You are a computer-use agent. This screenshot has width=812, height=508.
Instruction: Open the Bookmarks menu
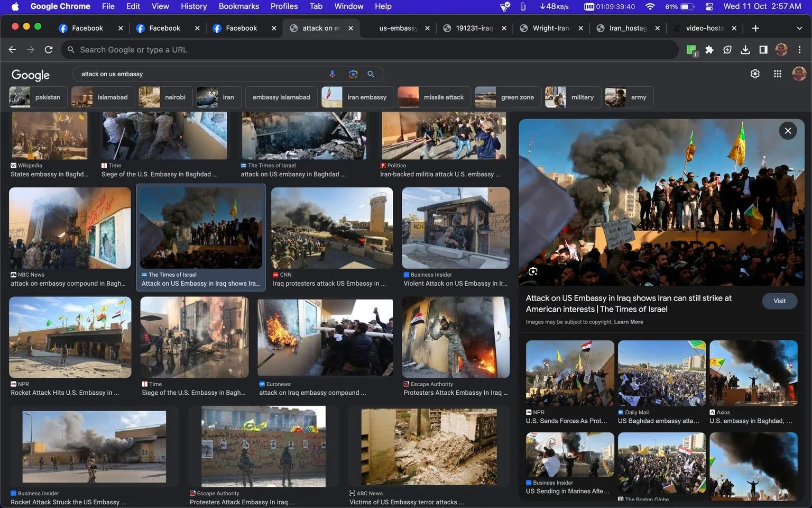pyautogui.click(x=239, y=6)
